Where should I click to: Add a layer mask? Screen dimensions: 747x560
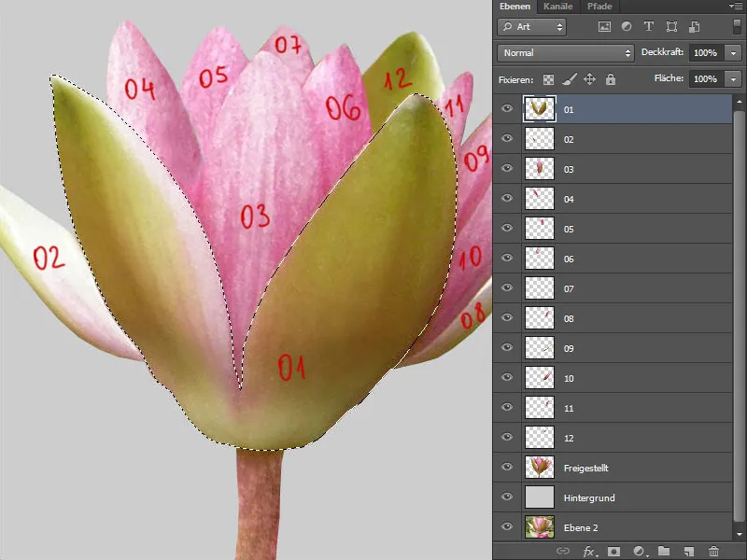[613, 553]
